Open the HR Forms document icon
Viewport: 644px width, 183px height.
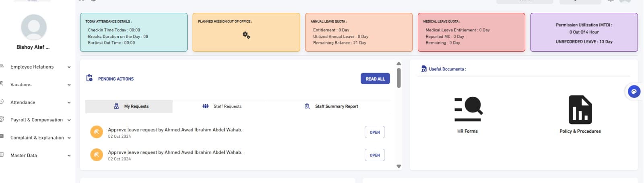click(x=468, y=109)
